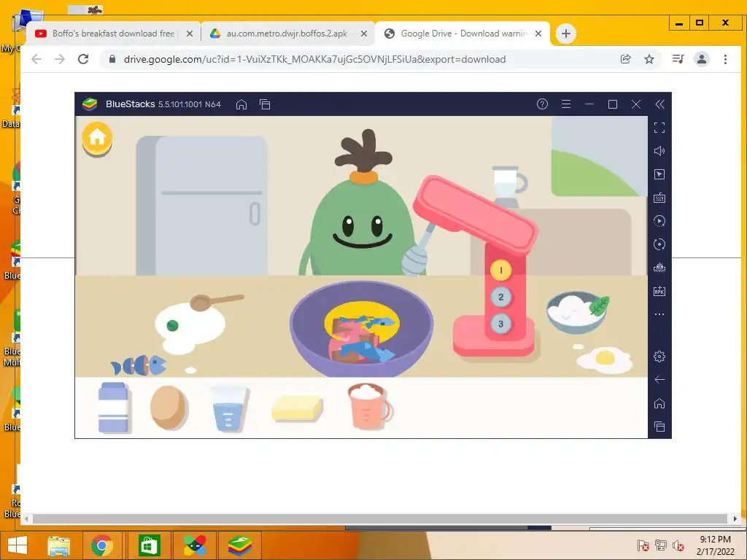Click the drive.google.com address bar
The image size is (747, 560).
[x=314, y=59]
